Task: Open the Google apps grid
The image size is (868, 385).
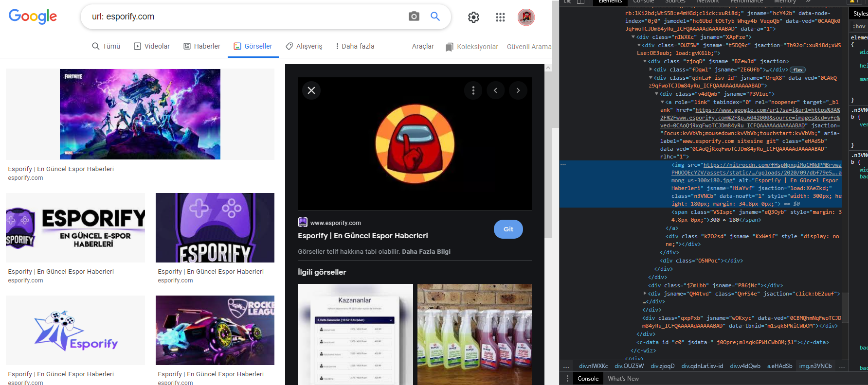Action: tap(500, 17)
